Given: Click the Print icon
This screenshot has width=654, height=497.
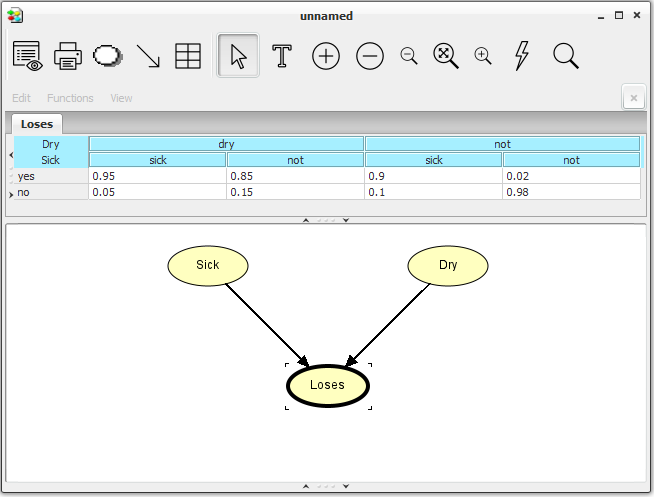Looking at the screenshot, I should tap(68, 55).
